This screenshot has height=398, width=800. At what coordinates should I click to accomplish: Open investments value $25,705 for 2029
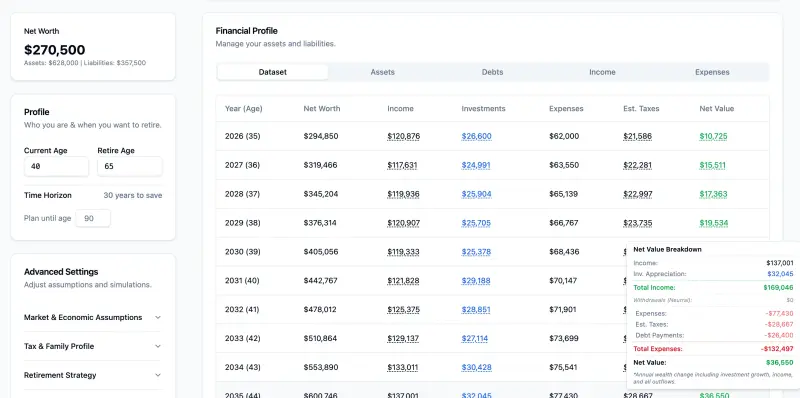[x=476, y=223]
